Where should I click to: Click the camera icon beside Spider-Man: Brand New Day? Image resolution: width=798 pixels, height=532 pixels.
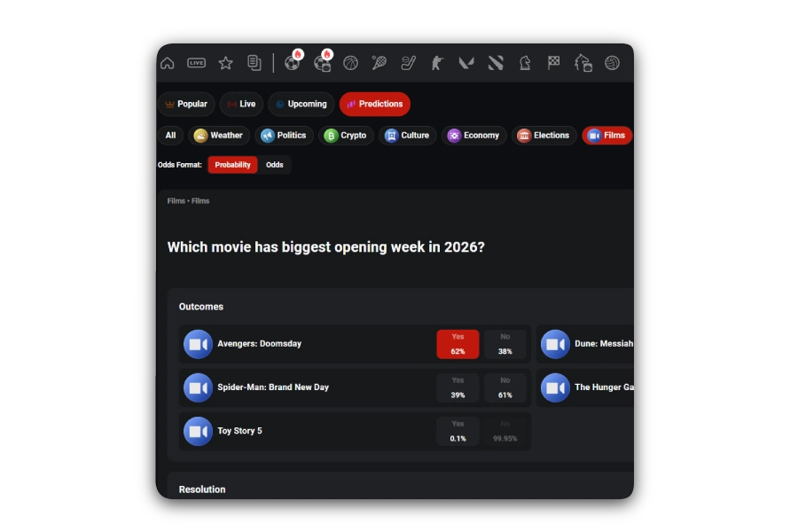pyautogui.click(x=198, y=388)
